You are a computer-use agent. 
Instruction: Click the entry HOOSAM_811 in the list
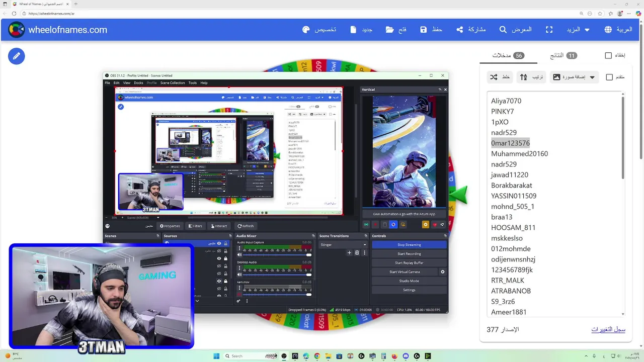(513, 228)
